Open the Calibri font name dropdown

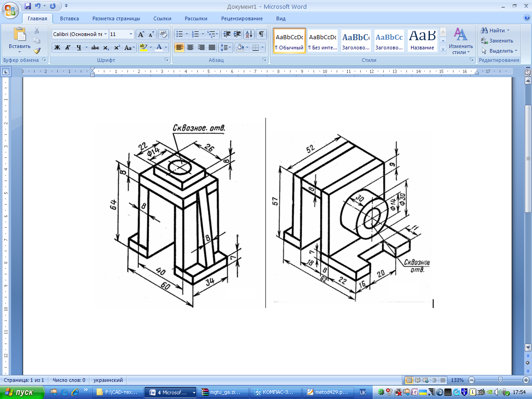(105, 34)
